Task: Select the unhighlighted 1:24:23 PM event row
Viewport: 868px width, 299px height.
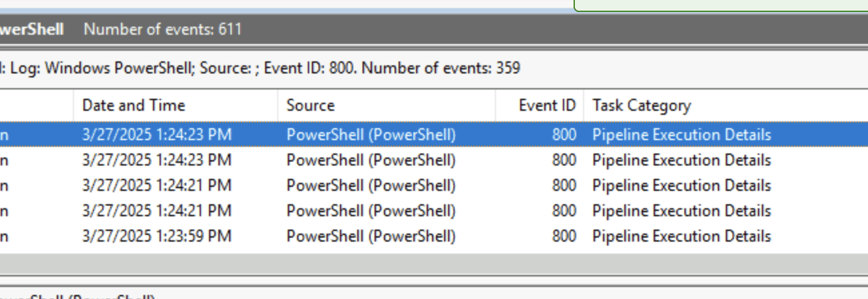Action: pos(156,160)
